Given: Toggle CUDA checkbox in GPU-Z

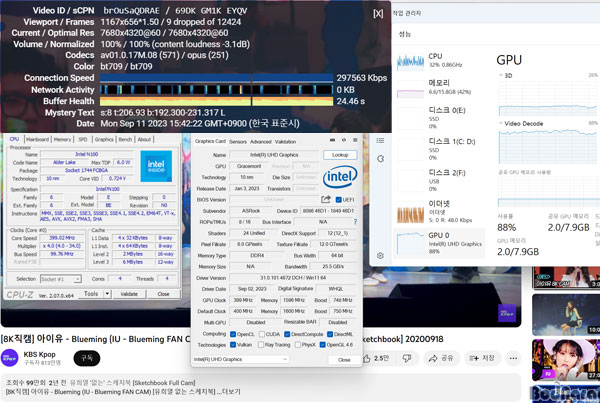Looking at the screenshot, I should pyautogui.click(x=262, y=334).
